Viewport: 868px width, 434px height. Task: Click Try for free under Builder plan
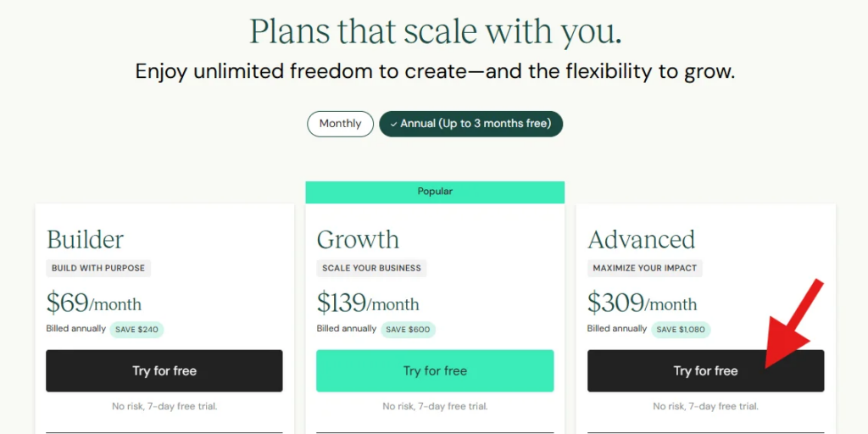tap(164, 370)
